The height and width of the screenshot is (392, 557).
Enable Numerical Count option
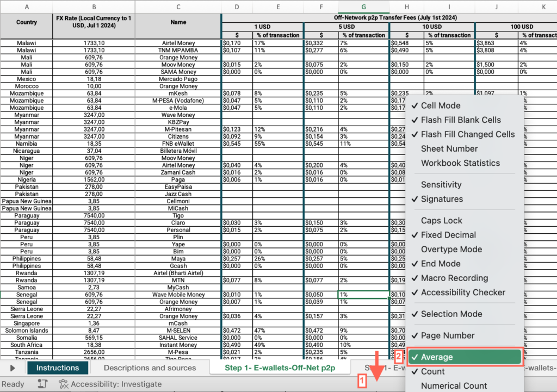pyautogui.click(x=465, y=385)
